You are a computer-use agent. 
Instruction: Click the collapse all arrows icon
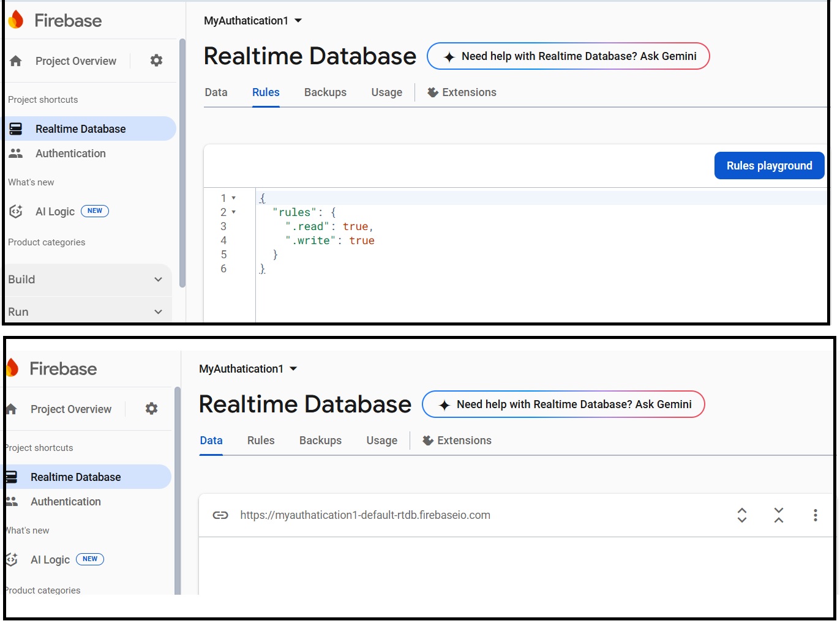pyautogui.click(x=778, y=515)
